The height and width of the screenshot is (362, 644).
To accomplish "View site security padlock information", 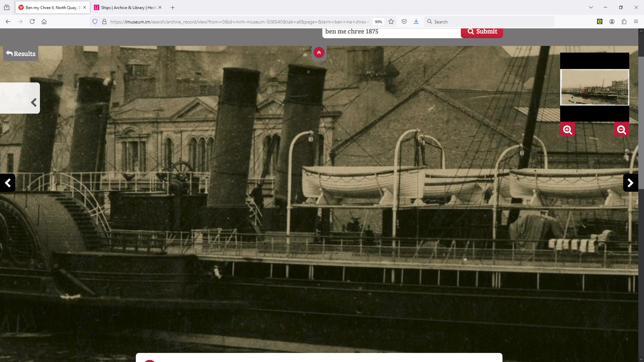I will click(104, 21).
